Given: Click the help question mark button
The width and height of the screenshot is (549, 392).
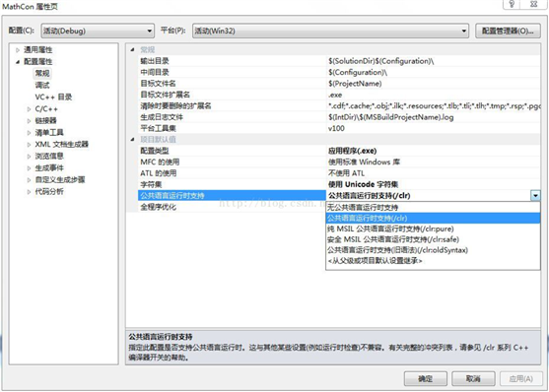Looking at the screenshot, I should pos(512,4).
